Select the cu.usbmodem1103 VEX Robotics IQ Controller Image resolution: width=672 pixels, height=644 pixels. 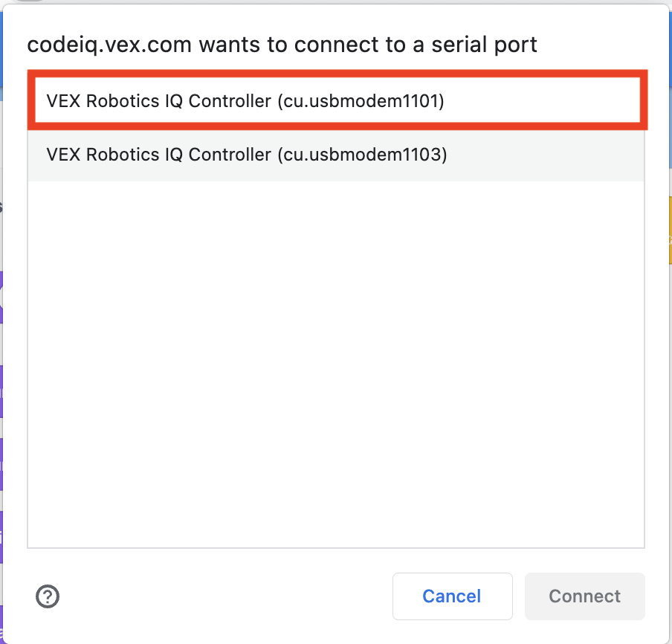(x=245, y=155)
